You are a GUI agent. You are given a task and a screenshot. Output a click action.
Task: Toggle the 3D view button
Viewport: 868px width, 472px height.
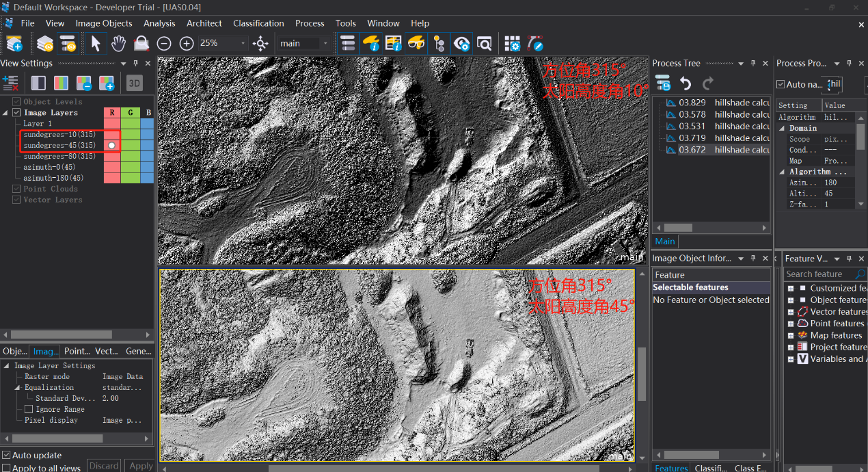[135, 83]
